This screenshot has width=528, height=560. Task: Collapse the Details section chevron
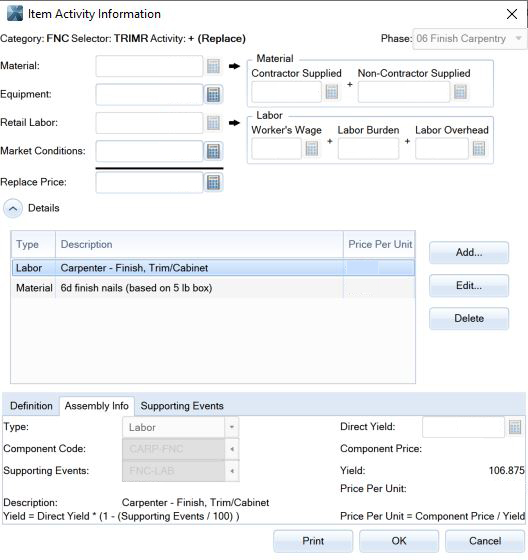pyautogui.click(x=13, y=209)
